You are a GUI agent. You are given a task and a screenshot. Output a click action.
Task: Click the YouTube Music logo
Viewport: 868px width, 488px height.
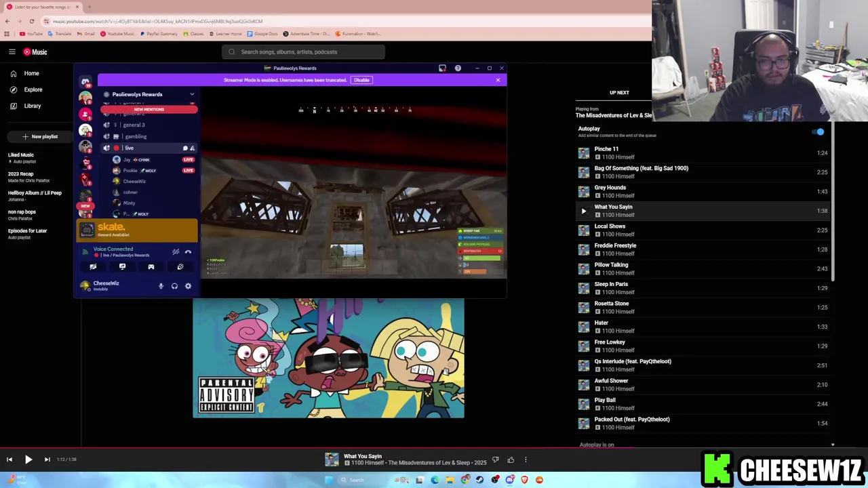pyautogui.click(x=35, y=52)
